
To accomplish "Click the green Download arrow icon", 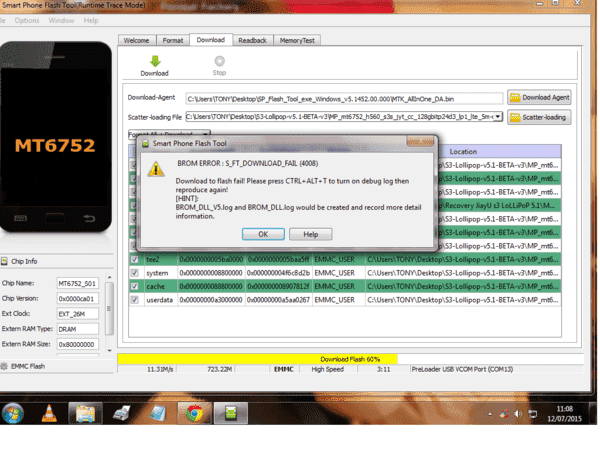I will (155, 61).
